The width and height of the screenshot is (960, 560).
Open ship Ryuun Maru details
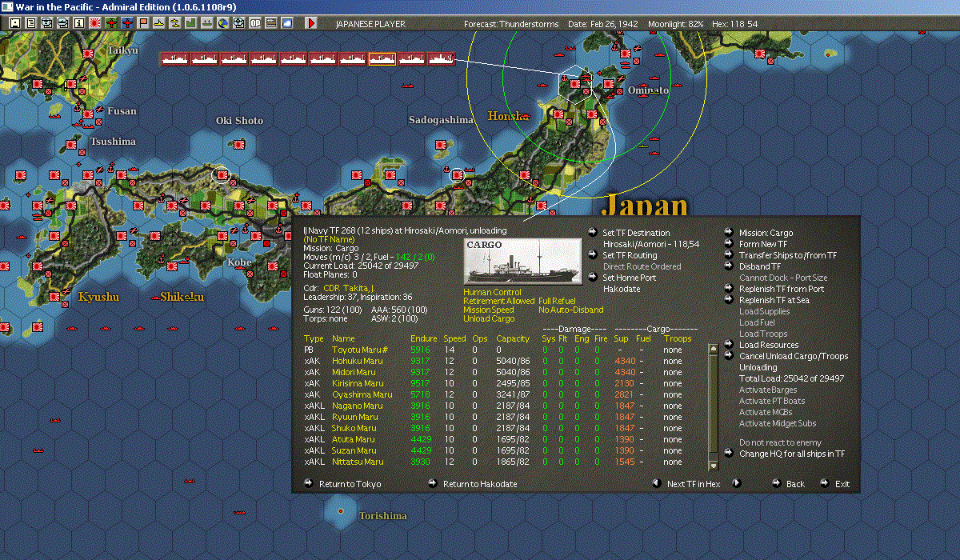pyautogui.click(x=355, y=417)
